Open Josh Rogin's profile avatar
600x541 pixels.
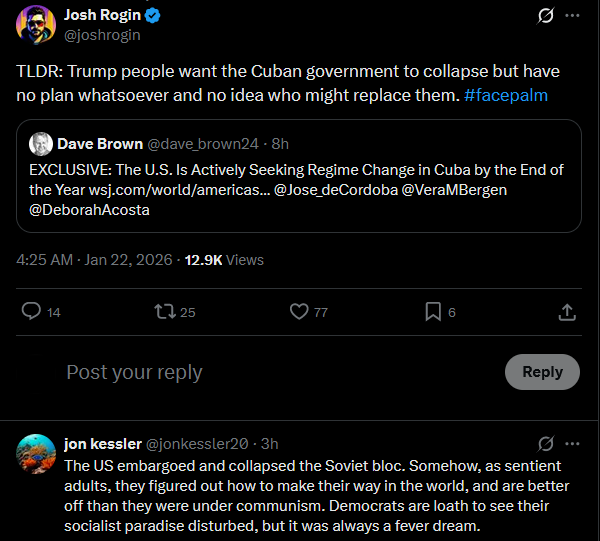pyautogui.click(x=34, y=23)
